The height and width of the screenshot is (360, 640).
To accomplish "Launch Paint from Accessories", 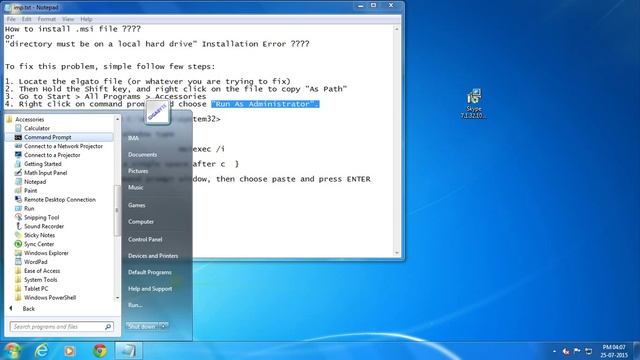I will (26, 191).
